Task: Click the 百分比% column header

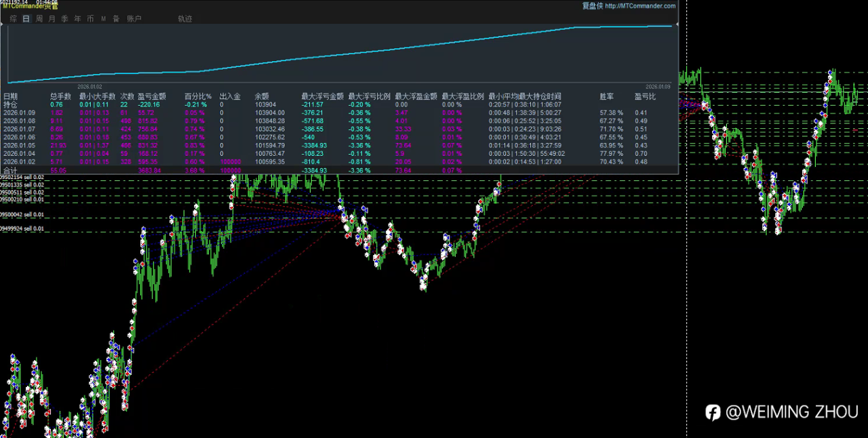Action: (198, 97)
